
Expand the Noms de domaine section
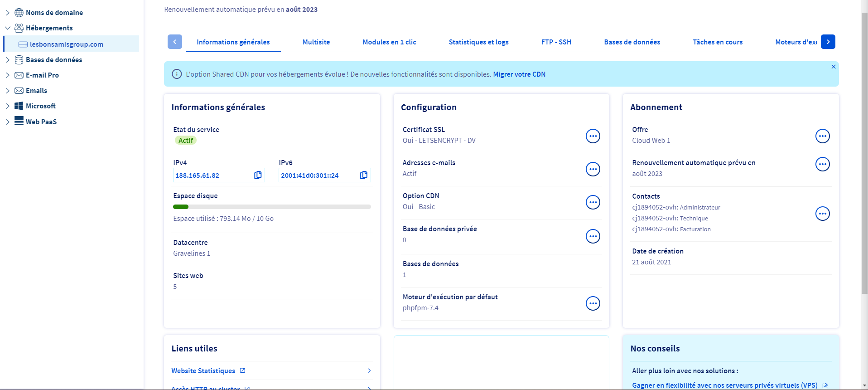click(x=8, y=13)
